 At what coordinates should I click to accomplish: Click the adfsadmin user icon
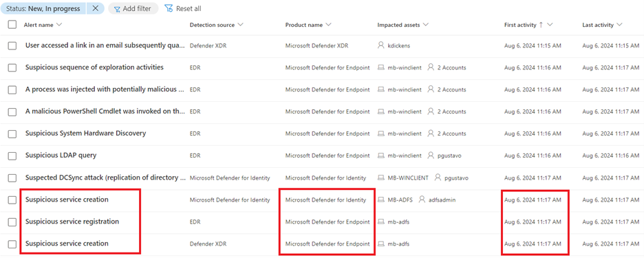pyautogui.click(x=422, y=200)
